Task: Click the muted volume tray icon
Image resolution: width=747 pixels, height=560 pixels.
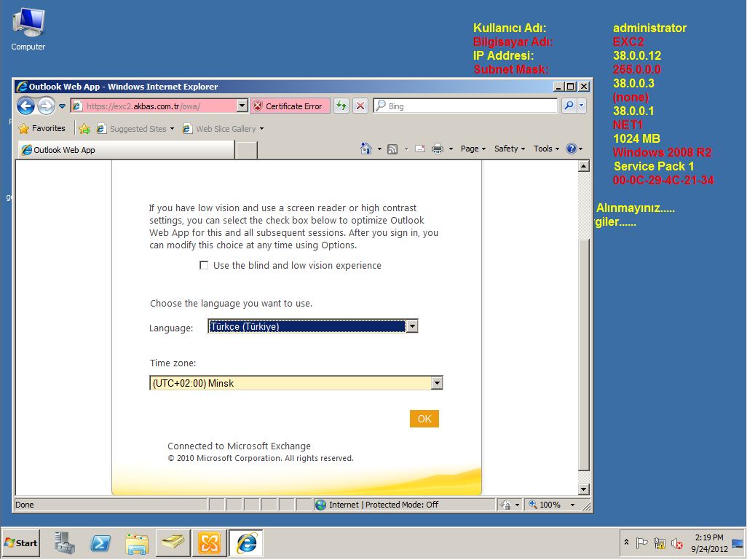Action: click(x=677, y=543)
